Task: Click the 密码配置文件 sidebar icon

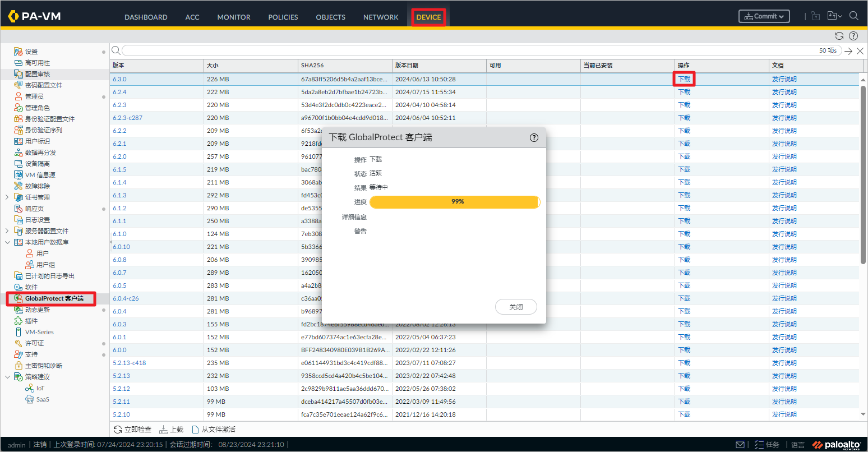Action: 19,85
